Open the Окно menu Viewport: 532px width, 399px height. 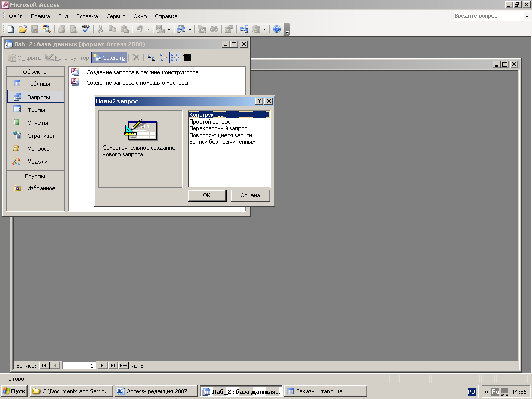(x=140, y=16)
